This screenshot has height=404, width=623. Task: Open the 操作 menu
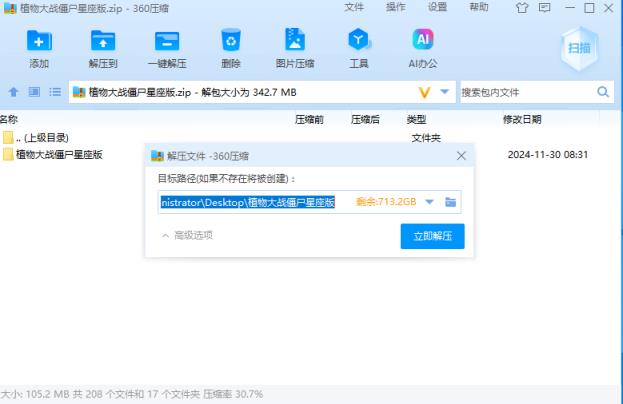[x=395, y=7]
